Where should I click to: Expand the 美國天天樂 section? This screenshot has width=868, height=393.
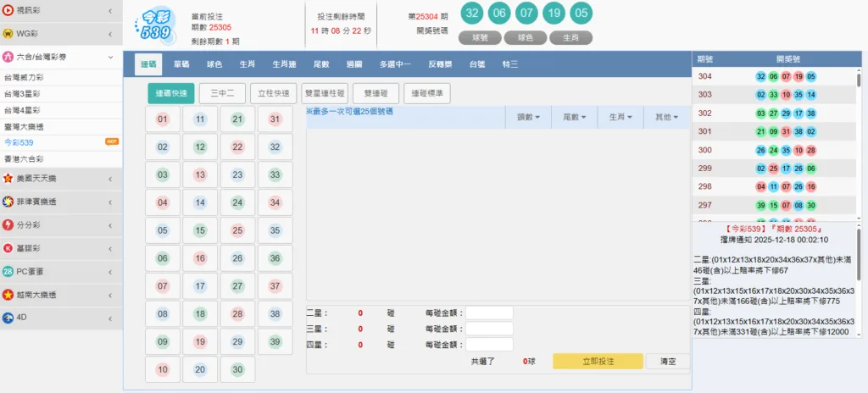click(111, 179)
